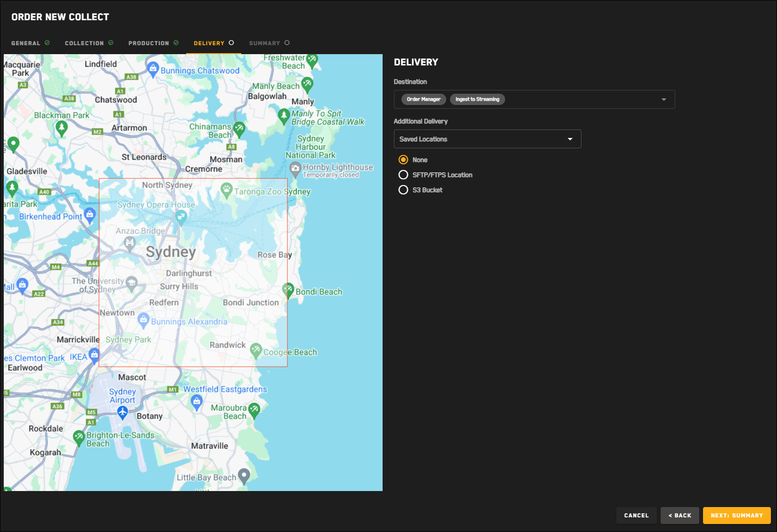Choose the SFTP/FTPS Location radio button
This screenshot has width=777, height=532.
tap(403, 175)
